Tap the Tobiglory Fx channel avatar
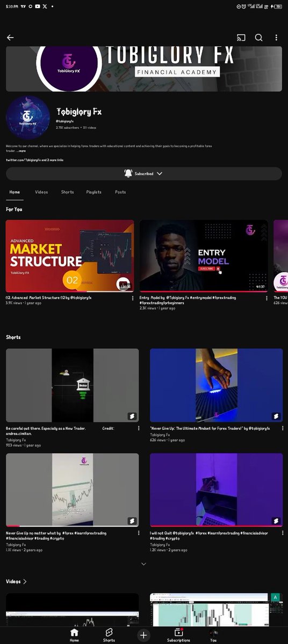The height and width of the screenshot is (644, 288). (x=28, y=118)
